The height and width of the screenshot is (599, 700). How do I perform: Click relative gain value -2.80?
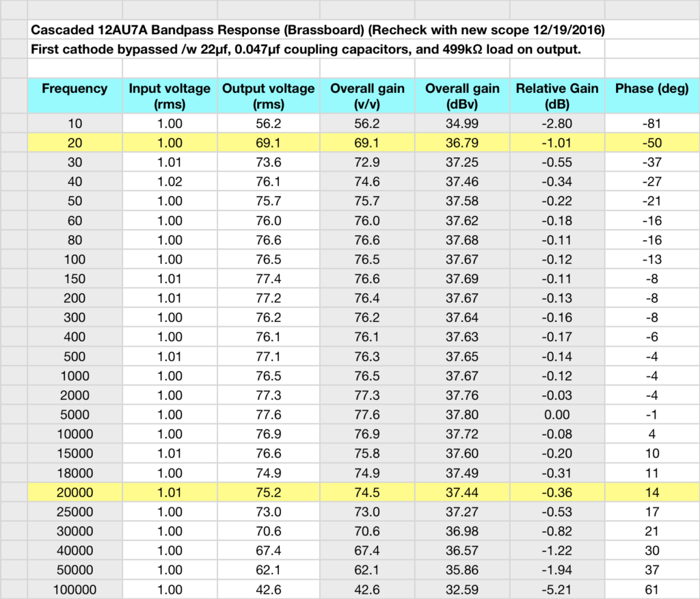557,123
